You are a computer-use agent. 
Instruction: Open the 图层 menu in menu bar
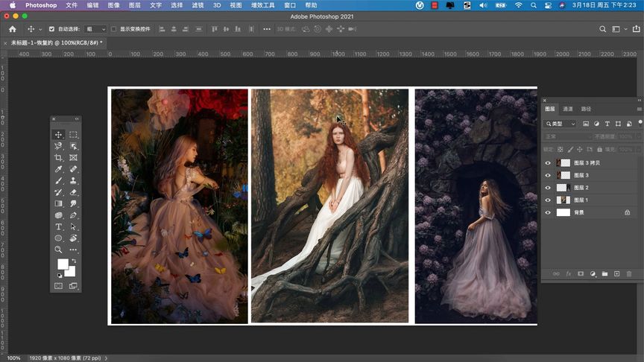pyautogui.click(x=134, y=5)
